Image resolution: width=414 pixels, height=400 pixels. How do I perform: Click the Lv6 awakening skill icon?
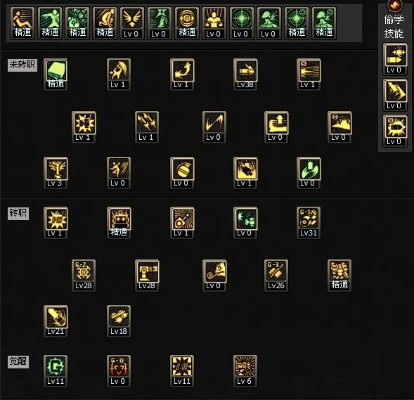coord(245,371)
